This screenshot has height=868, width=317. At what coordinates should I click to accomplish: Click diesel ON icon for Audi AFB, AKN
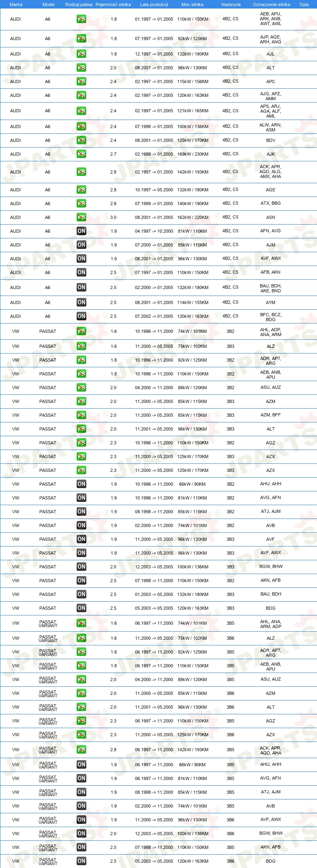point(81,272)
